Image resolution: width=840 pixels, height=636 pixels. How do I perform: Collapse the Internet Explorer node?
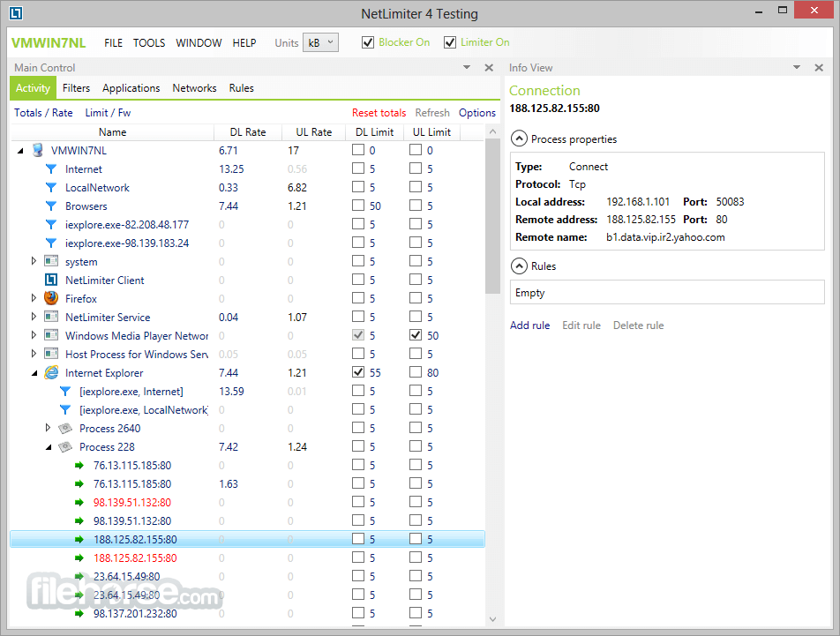tap(34, 373)
